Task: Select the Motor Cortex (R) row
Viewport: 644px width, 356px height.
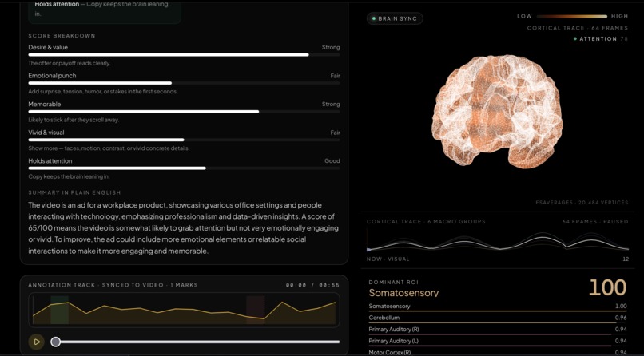Action: tap(498, 352)
